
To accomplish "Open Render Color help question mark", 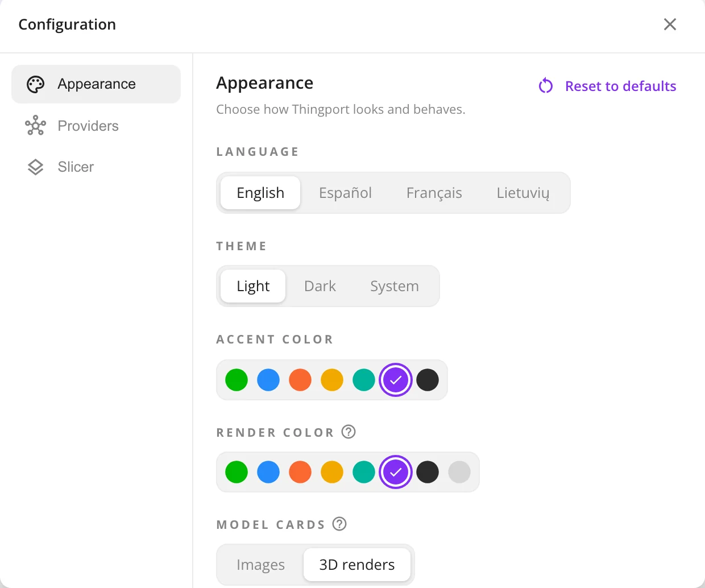I will 349,432.
